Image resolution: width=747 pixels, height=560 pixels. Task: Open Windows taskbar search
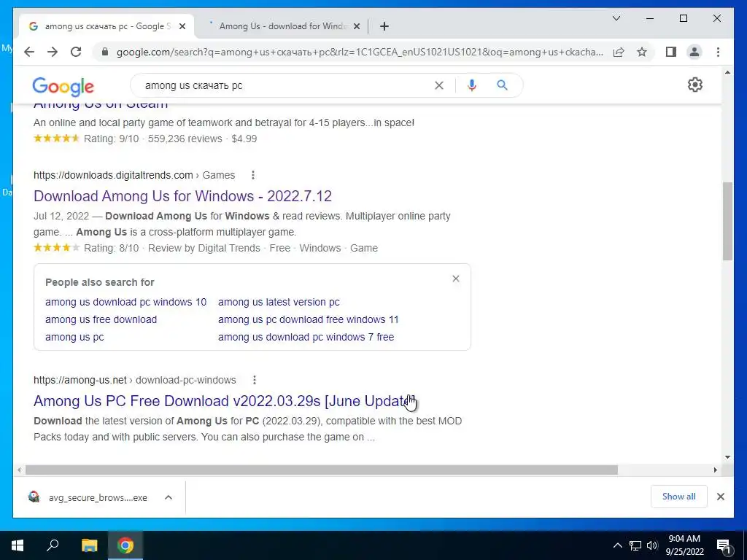pos(53,545)
